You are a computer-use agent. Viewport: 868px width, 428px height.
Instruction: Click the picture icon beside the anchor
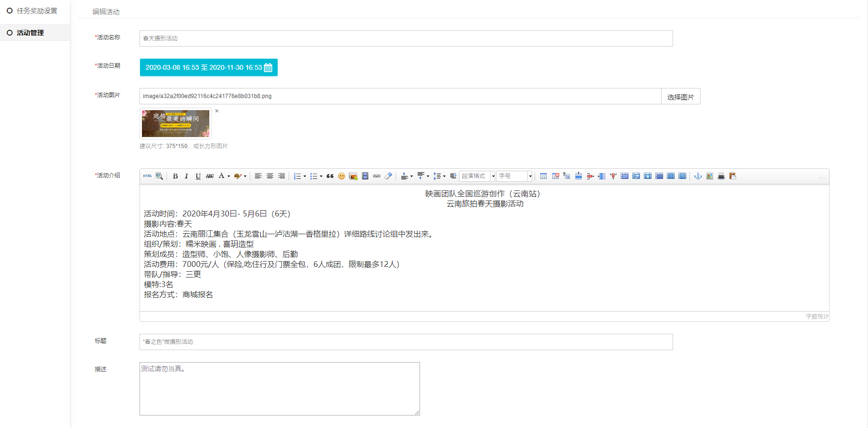[x=710, y=176]
